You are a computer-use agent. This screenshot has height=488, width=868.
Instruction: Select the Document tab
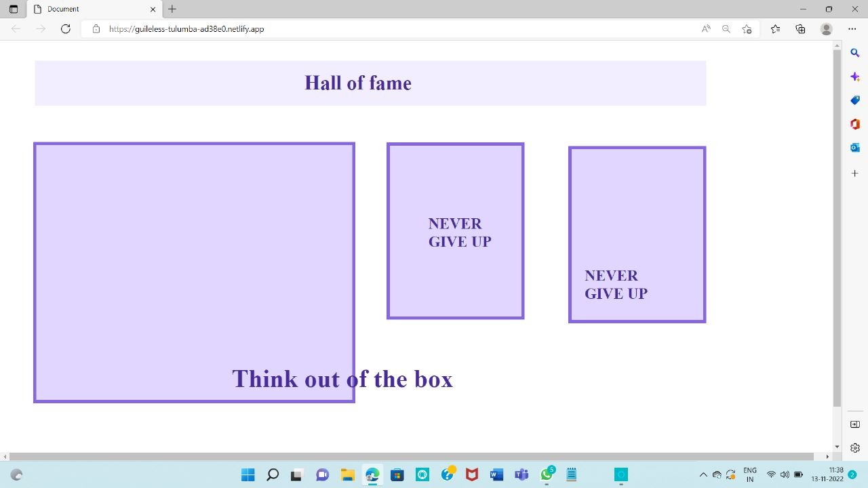tap(95, 9)
